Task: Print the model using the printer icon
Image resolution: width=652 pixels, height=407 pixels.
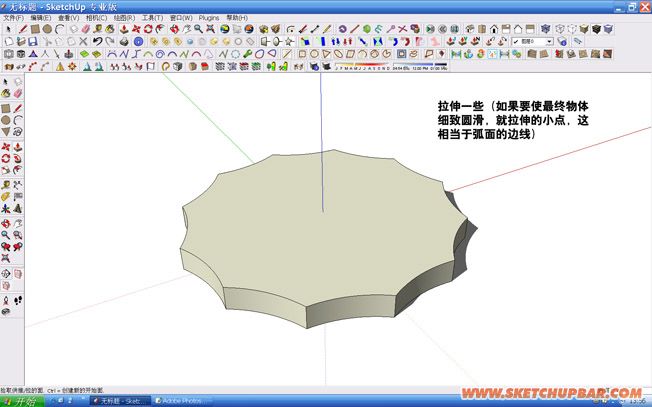Action: coord(124,42)
